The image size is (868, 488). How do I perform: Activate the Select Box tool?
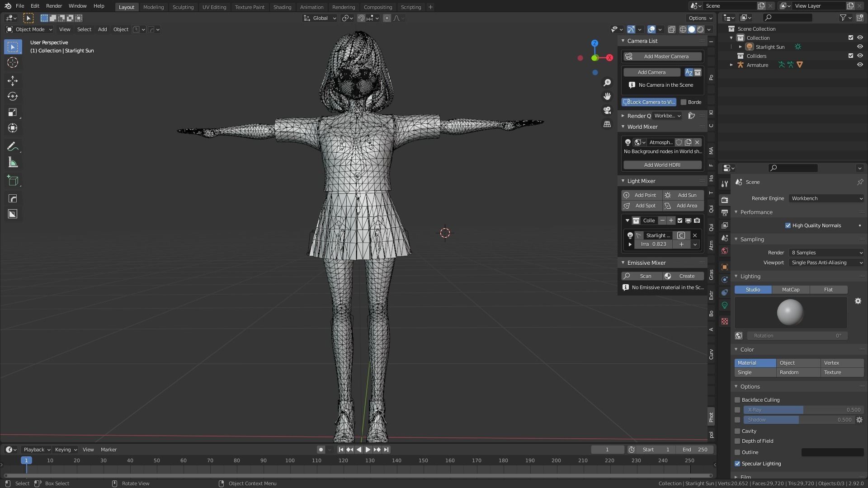pos(13,47)
